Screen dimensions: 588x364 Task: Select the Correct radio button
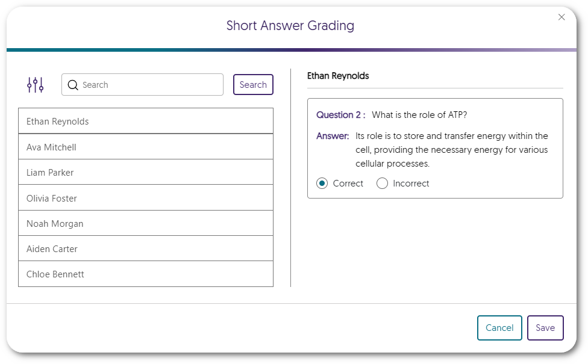point(322,184)
